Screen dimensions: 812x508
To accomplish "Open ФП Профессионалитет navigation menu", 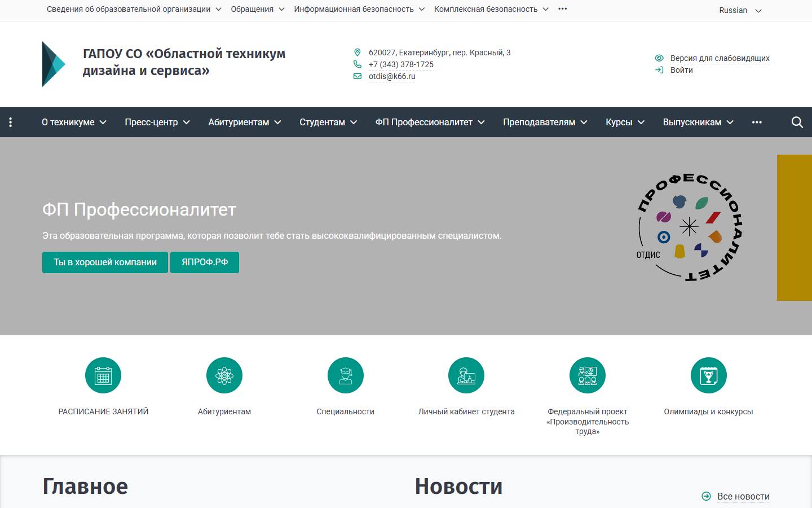I will click(x=430, y=122).
